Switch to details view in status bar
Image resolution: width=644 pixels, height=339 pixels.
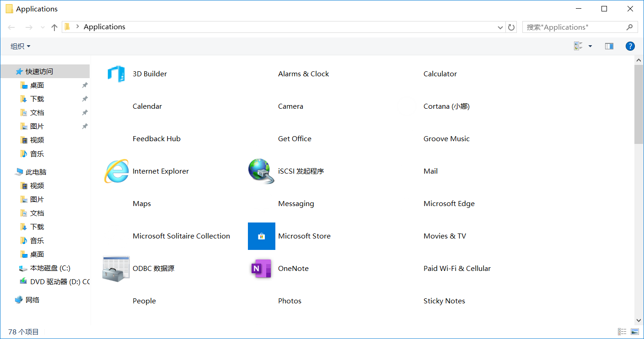pos(622,332)
